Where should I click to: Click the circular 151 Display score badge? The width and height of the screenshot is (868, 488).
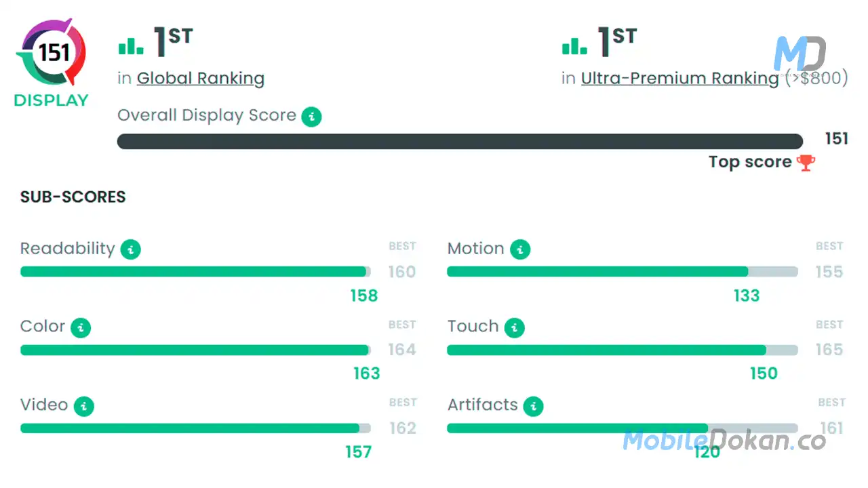[x=52, y=53]
